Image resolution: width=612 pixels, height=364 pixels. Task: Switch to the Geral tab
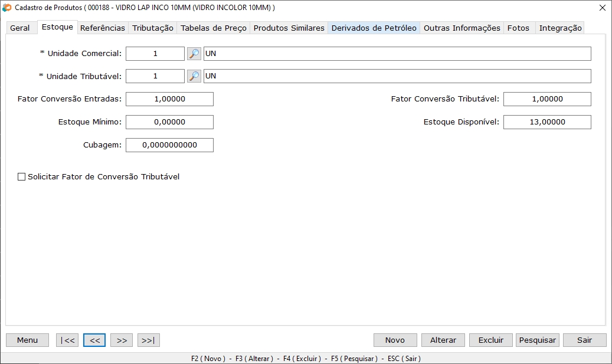click(x=20, y=28)
